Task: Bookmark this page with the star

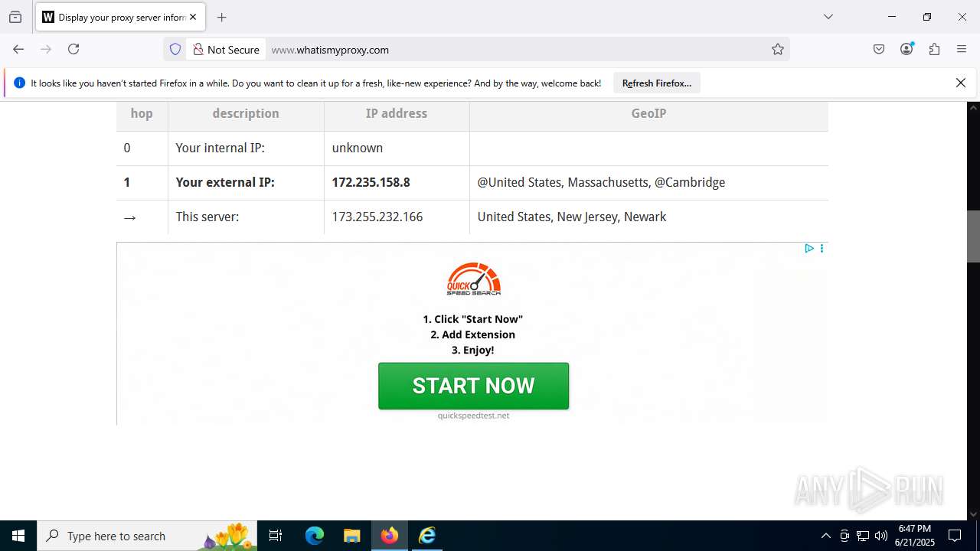Action: click(778, 49)
